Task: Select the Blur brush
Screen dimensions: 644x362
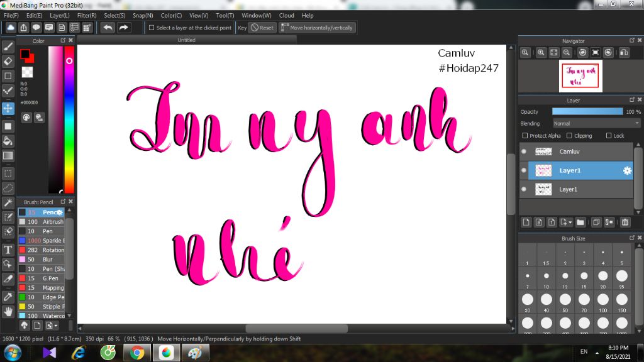Action: point(42,260)
